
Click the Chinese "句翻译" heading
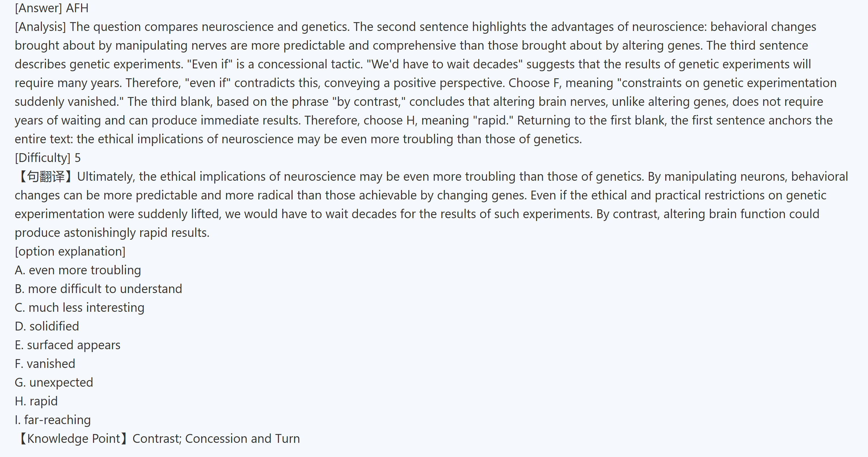click(x=45, y=177)
